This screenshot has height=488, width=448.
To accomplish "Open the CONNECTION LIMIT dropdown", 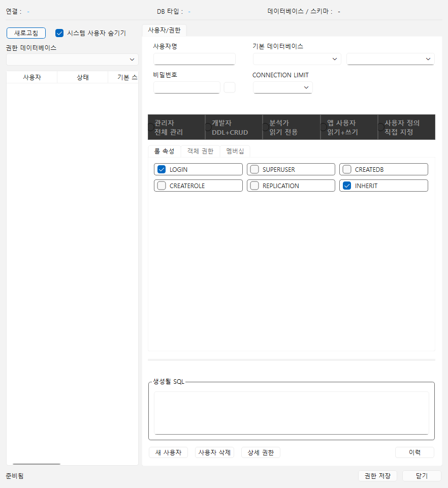I will 282,87.
